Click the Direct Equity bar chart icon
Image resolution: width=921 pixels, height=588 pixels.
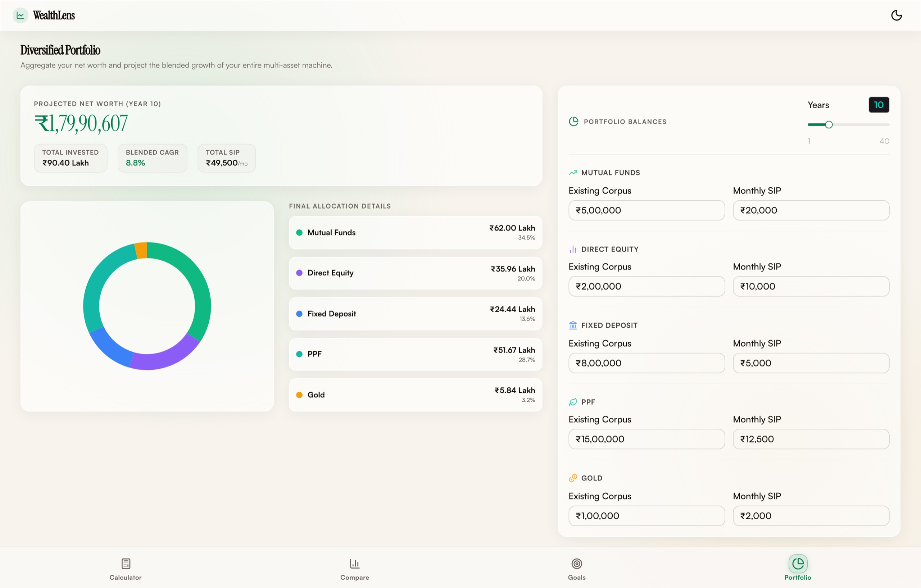point(572,249)
